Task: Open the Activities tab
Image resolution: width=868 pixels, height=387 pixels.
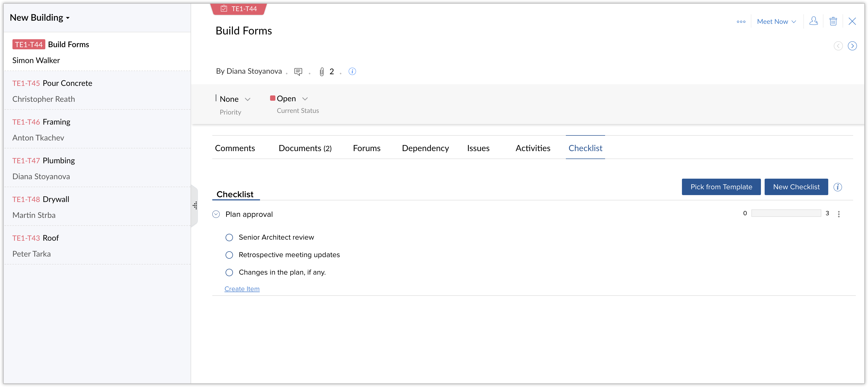Action: tap(532, 148)
